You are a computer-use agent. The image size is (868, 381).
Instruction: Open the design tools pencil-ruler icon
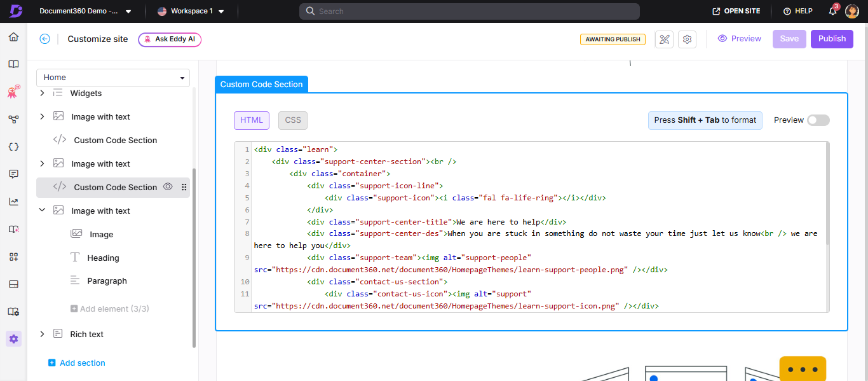coord(664,39)
